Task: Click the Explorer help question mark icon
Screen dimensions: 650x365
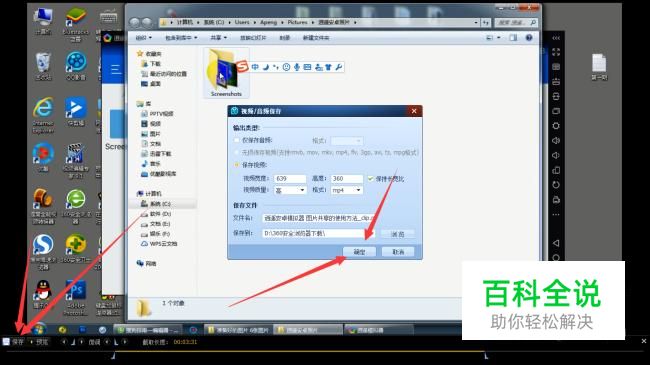Action: [529, 38]
